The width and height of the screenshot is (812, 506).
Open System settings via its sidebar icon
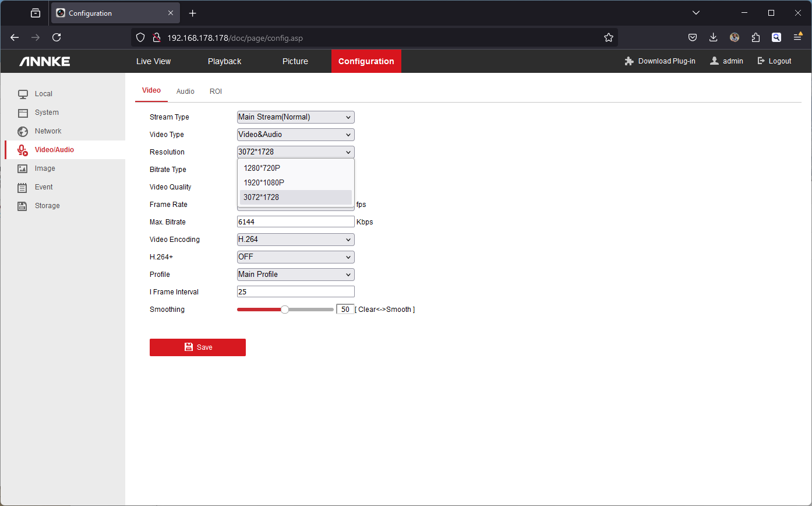tap(23, 113)
